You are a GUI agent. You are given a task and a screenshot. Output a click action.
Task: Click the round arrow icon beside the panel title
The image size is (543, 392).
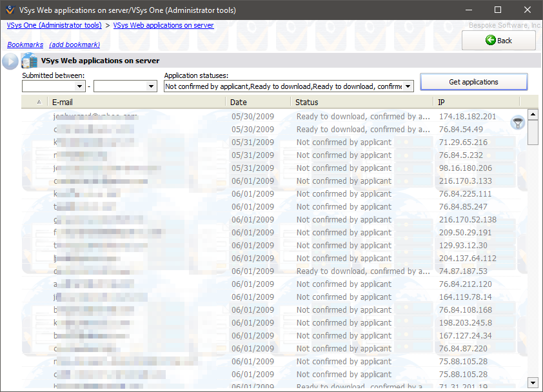coord(10,61)
